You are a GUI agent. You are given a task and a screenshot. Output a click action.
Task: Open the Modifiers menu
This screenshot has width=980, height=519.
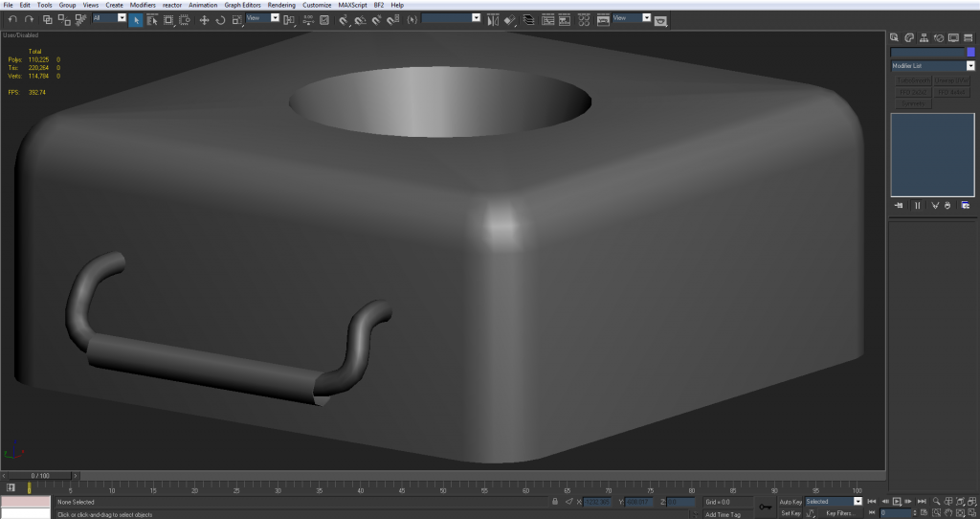point(143,5)
